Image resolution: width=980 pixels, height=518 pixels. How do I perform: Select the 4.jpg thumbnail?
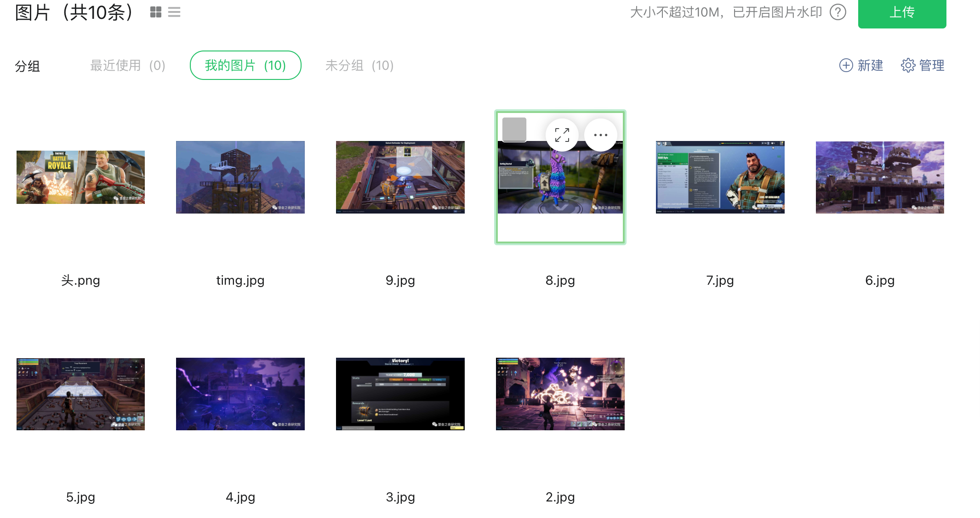click(240, 394)
